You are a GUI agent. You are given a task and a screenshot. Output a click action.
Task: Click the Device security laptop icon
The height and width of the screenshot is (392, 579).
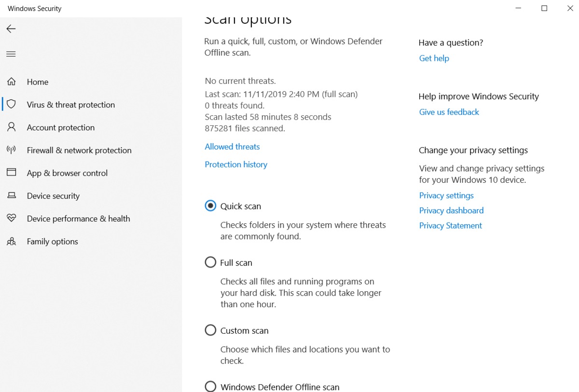coord(12,195)
